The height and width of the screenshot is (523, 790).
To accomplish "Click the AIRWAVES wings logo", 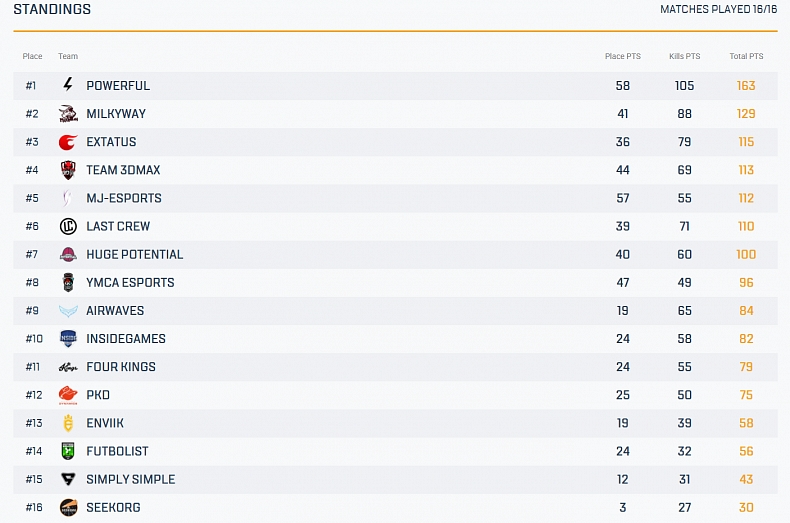I will (68, 311).
